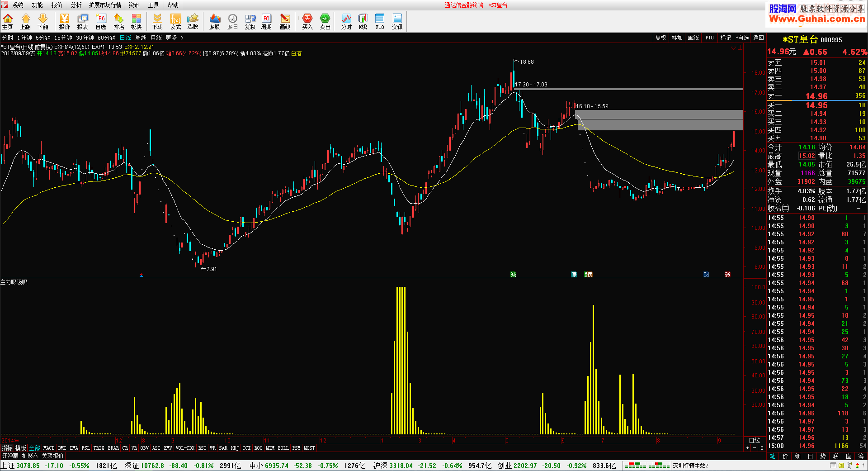Open the 指标 indicator selector
The image size is (868, 471).
(x=7, y=448)
